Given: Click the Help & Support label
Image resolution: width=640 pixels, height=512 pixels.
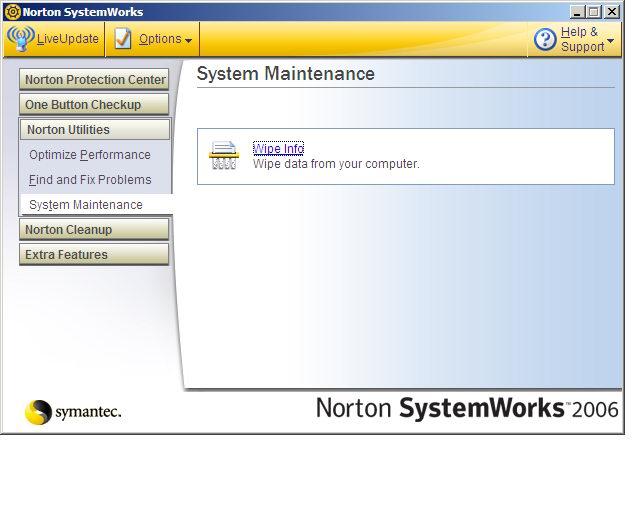Looking at the screenshot, I should (582, 39).
